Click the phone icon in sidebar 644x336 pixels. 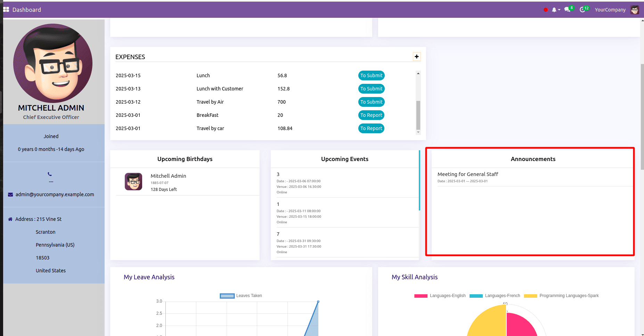(50, 174)
